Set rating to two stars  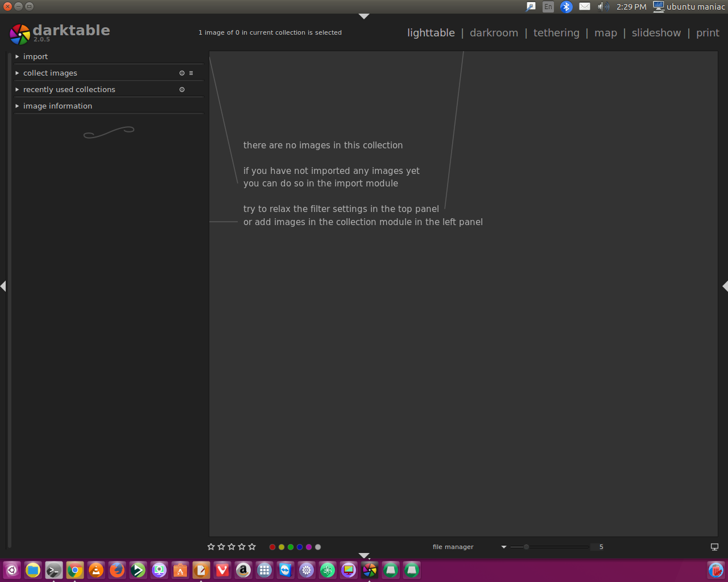221,547
